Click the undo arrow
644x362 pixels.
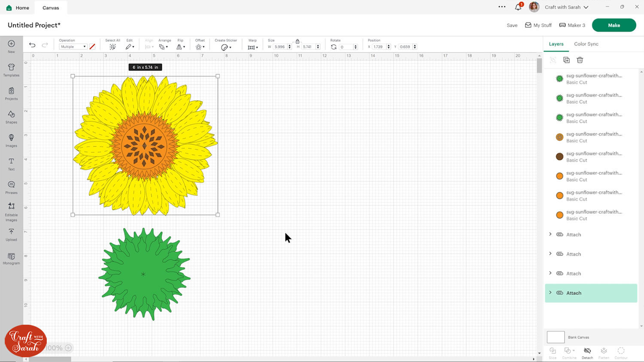(x=32, y=45)
